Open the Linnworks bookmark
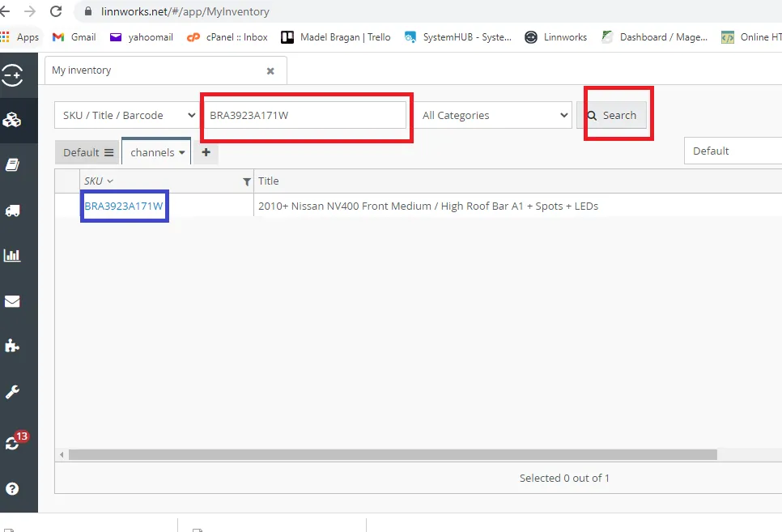The image size is (782, 532). [556, 37]
